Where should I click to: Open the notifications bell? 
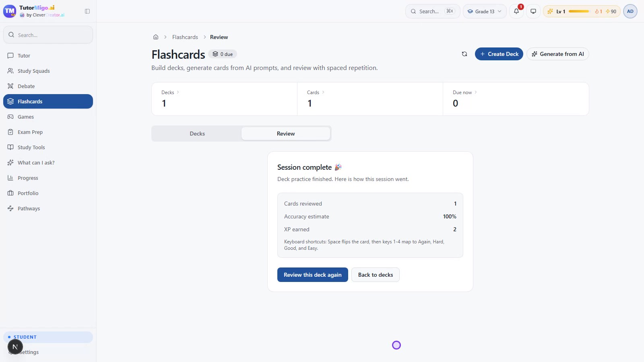516,11
